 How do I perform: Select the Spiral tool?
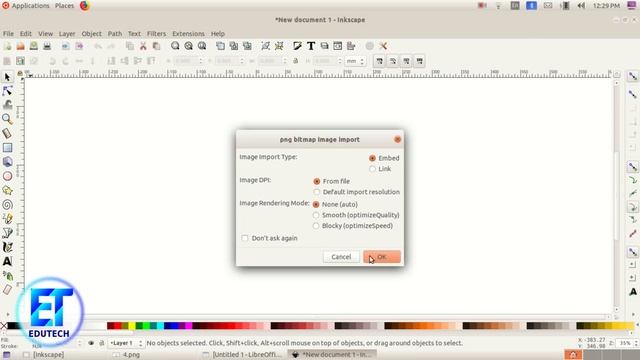point(7,205)
